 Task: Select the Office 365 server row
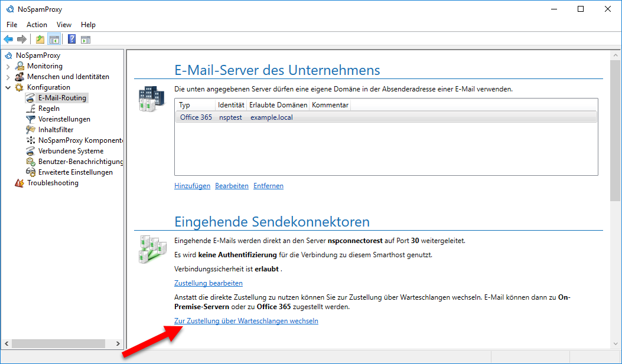tap(386, 117)
